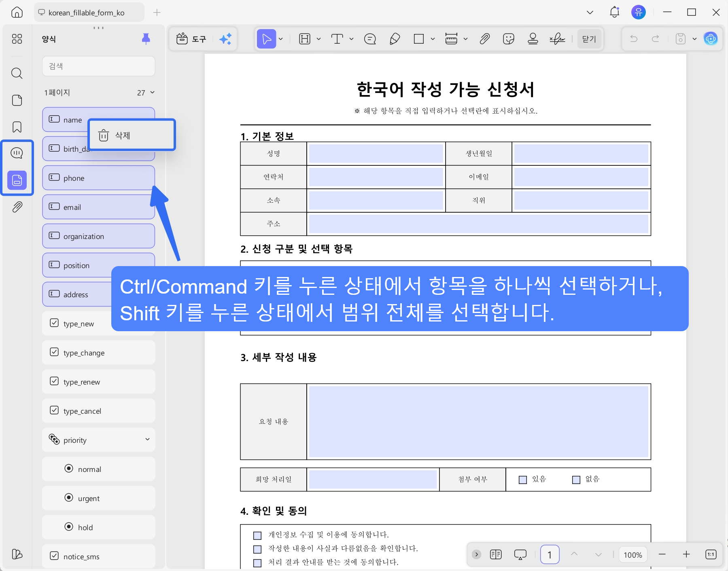Open the thumbnails grid panel icon
The height and width of the screenshot is (571, 728).
pyautogui.click(x=17, y=39)
